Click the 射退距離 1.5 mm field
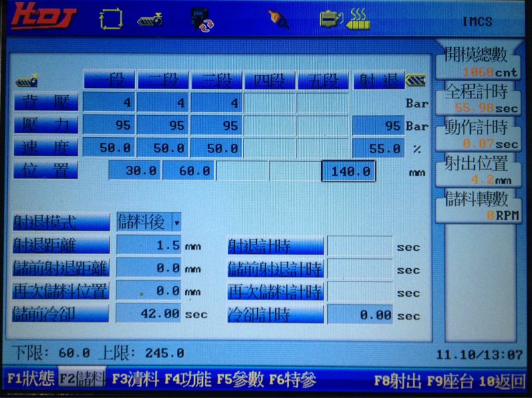This screenshot has height=398, width=532. (148, 245)
